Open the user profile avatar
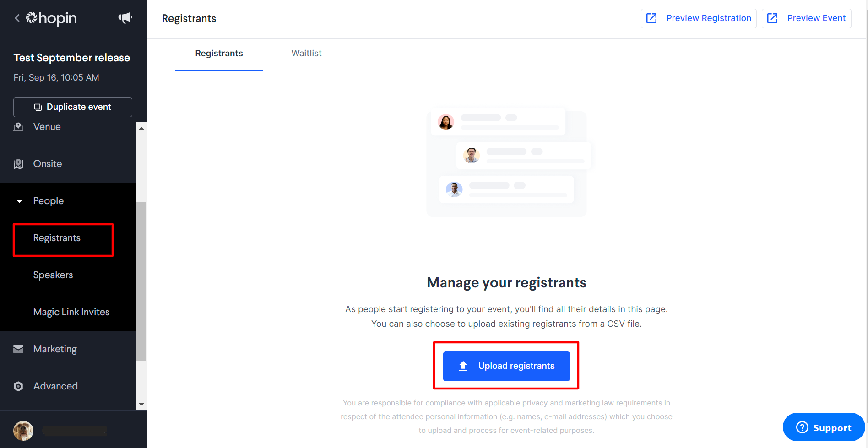The image size is (868, 448). (23, 431)
